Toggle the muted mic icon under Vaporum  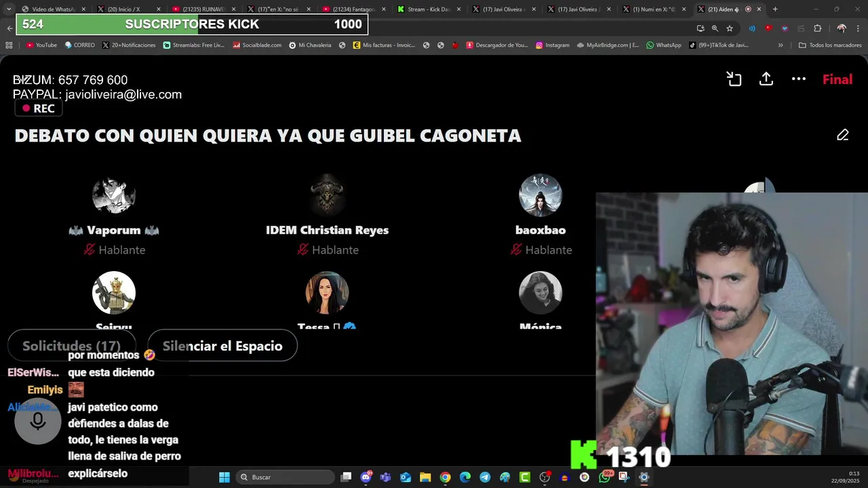(90, 249)
